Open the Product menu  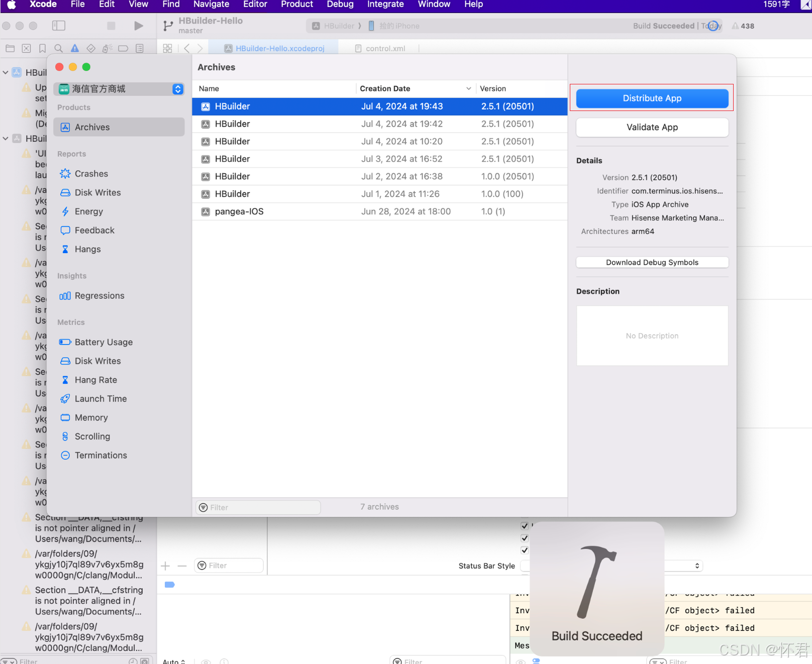(x=297, y=5)
